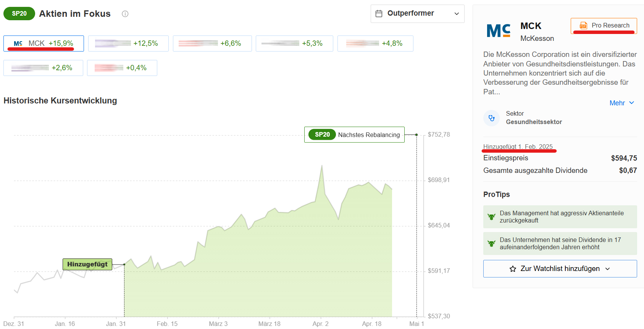Viewport: 644px width, 329px height.
Task: Click the aggressive buyback ProTip
Action: click(x=560, y=217)
